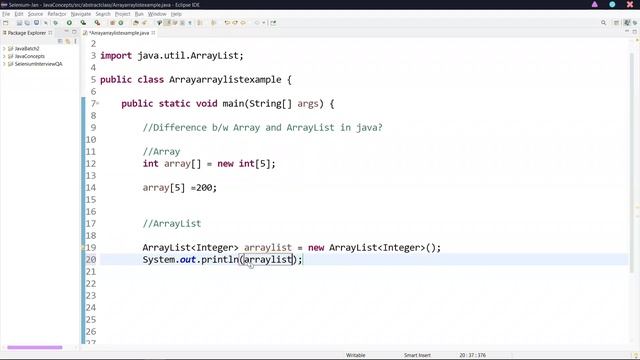Toggle Link with Editor in Package Explorer
Screen dimensions: 640x360
(x=68, y=41)
